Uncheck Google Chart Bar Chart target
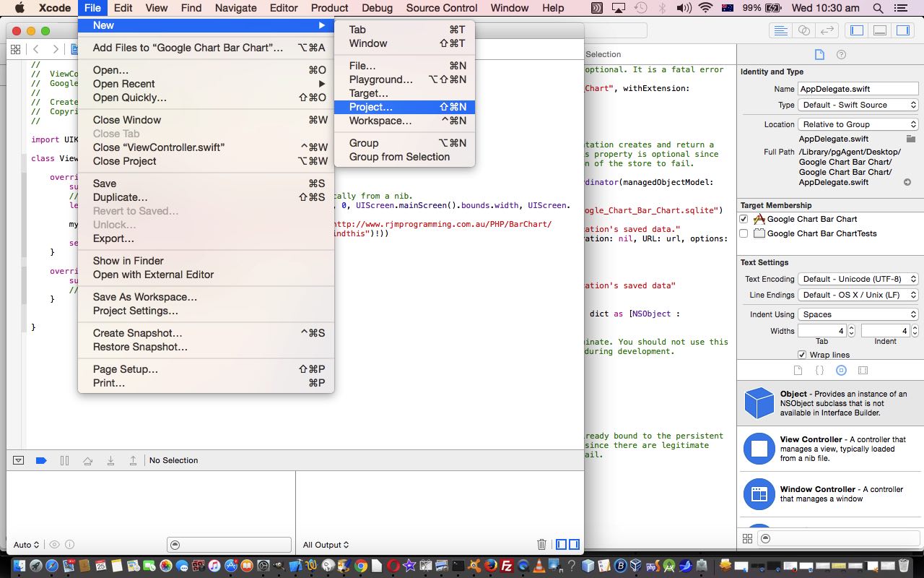Screen dimensions: 924x578 coord(744,219)
